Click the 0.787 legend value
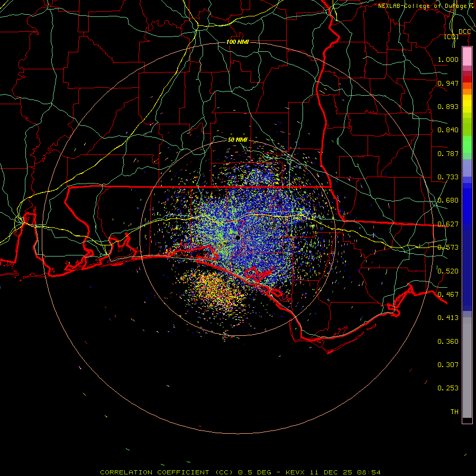The image size is (476, 476). point(448,153)
